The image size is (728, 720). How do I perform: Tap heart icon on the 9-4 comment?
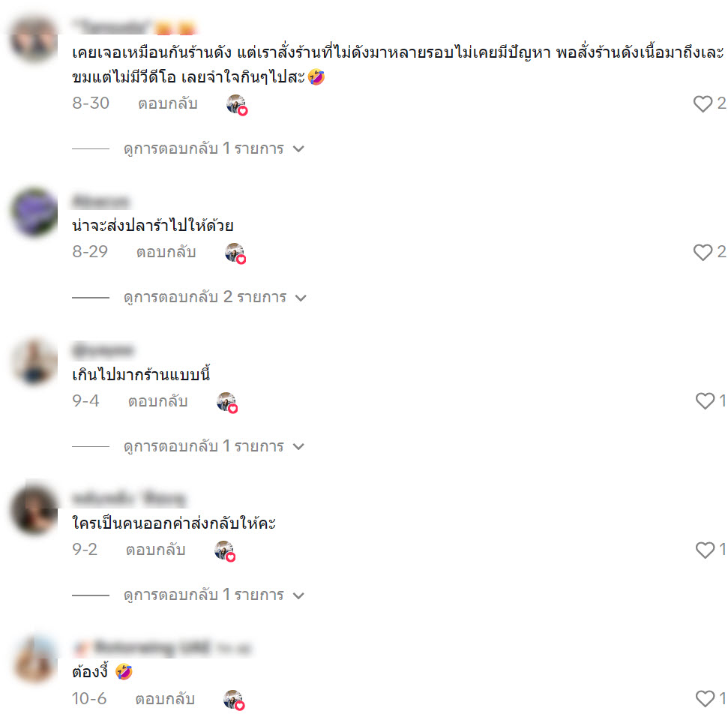point(705,401)
